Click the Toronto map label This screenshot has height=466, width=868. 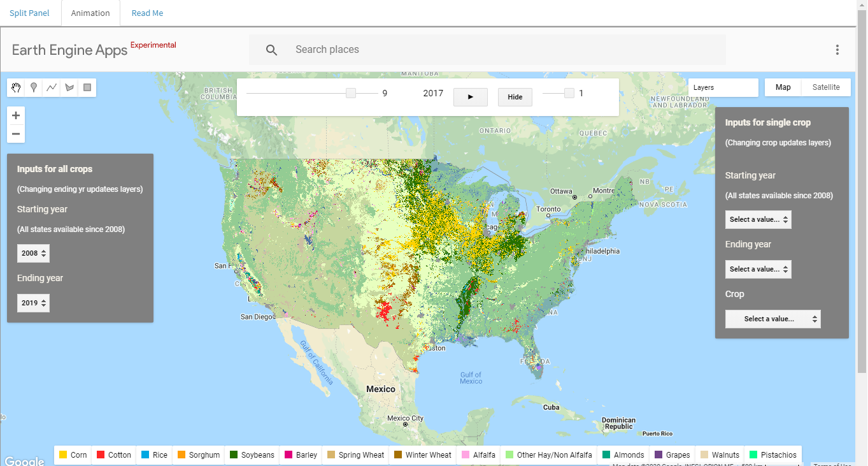548,209
